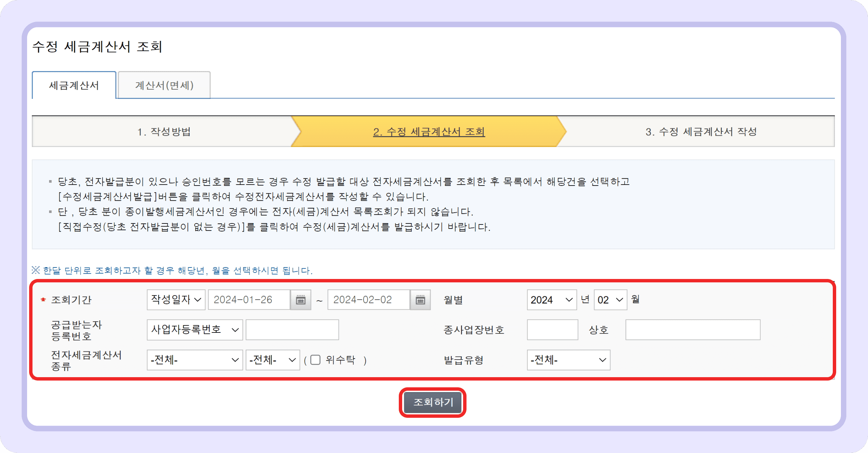
Task: Switch to the 계산서(면세) tab
Action: 164,85
